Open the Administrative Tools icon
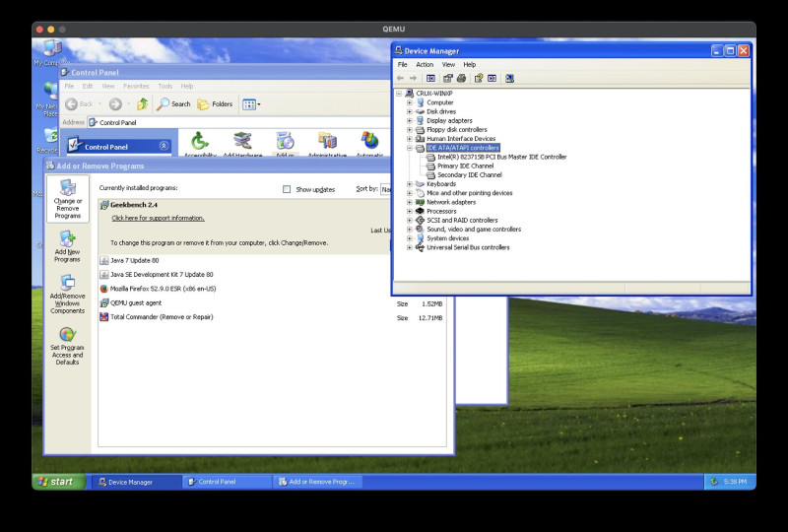Viewport: 788px width, 532px height. tap(327, 143)
